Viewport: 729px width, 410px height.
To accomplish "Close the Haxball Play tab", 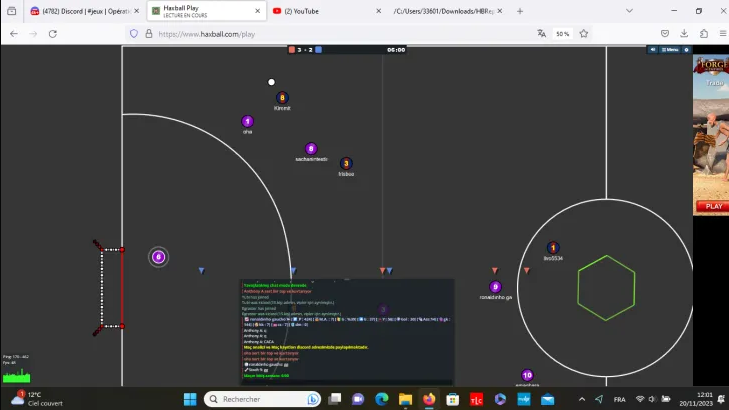I will (x=258, y=11).
